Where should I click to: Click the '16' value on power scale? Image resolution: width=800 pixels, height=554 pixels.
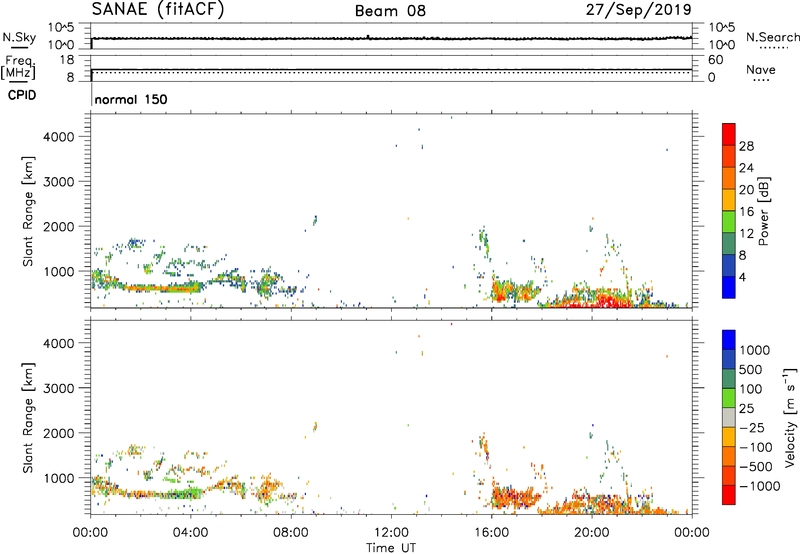coord(746,212)
